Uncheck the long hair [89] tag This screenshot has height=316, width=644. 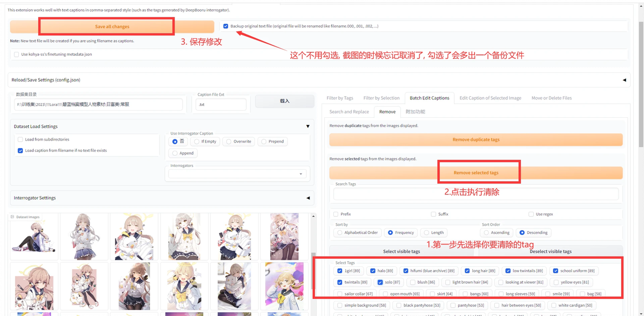[467, 271]
